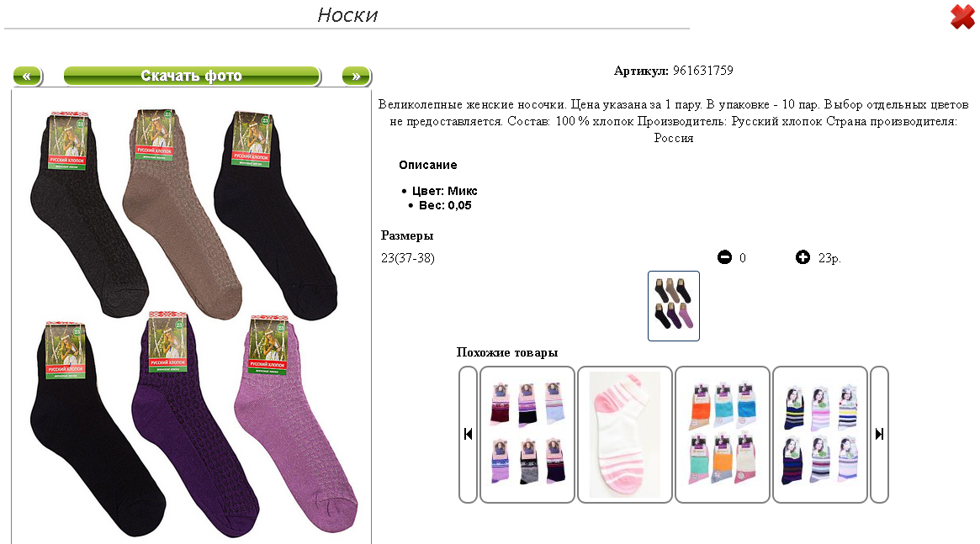Click the Похожие товары heading
The width and height of the screenshot is (980, 544).
507,352
